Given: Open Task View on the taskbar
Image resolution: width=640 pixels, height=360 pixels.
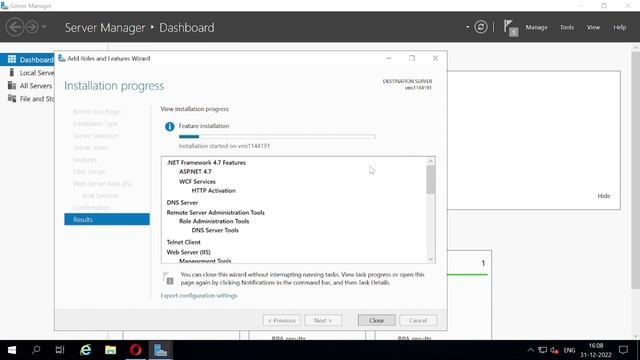Looking at the screenshot, I should [x=60, y=350].
